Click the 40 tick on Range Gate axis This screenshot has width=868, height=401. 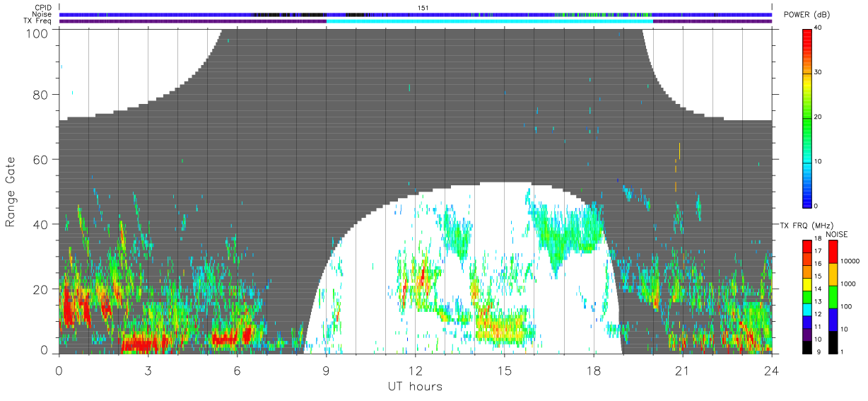41,224
